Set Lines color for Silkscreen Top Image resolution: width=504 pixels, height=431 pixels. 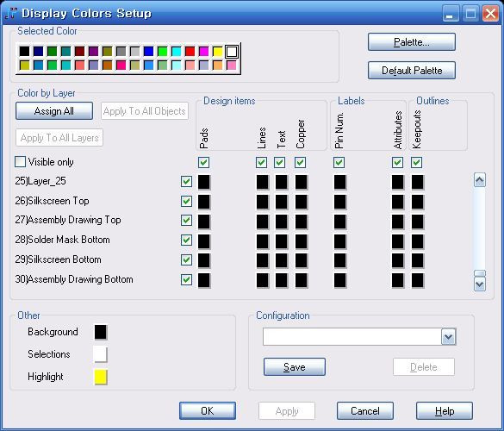coord(262,202)
